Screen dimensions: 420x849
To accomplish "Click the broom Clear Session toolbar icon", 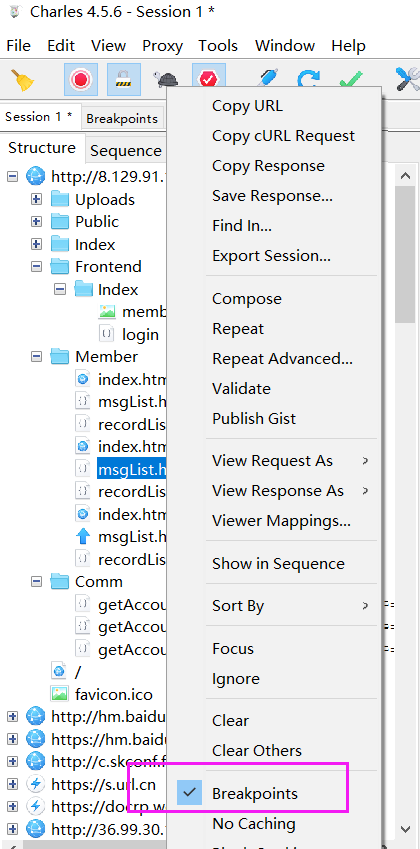I will click(23, 80).
